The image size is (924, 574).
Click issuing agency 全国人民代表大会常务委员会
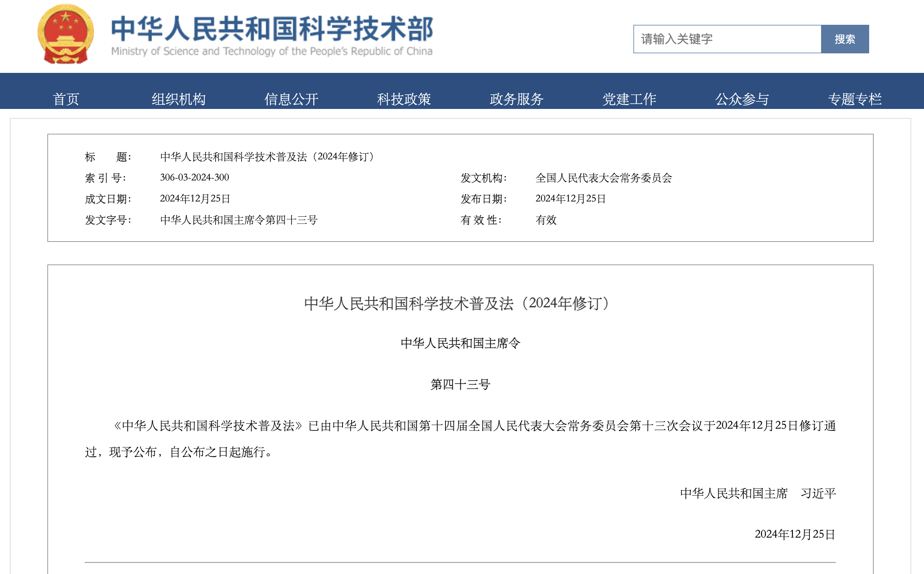603,177
